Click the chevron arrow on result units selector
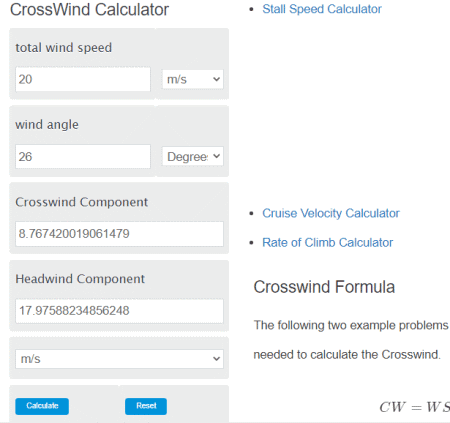The width and height of the screenshot is (450, 423). pyautogui.click(x=216, y=359)
